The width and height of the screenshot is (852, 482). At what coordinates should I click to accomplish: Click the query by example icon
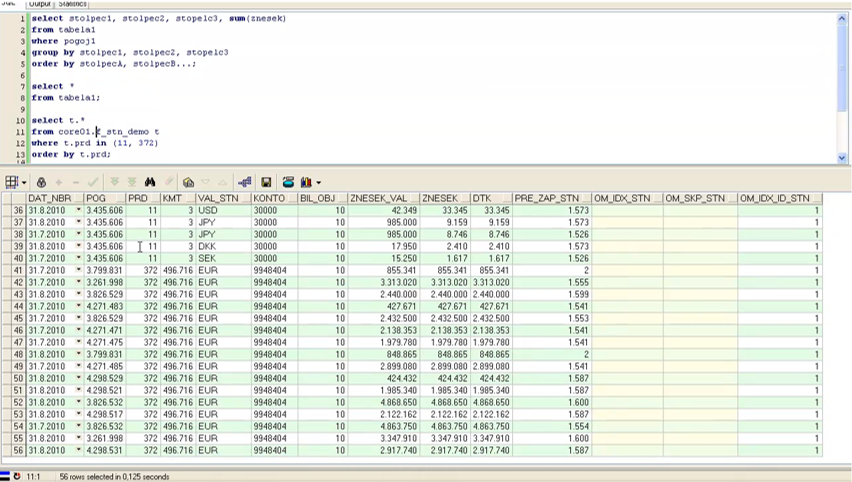[188, 182]
